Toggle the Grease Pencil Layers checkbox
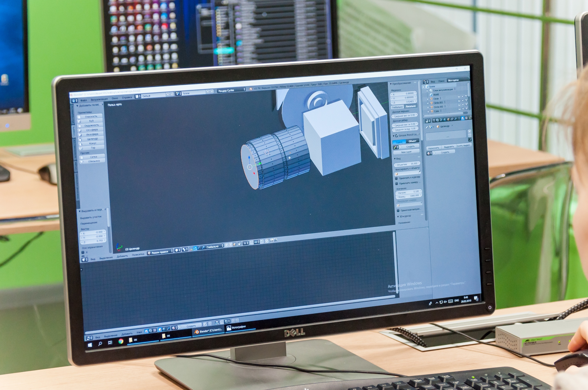This screenshot has width=588, height=390. click(x=396, y=136)
